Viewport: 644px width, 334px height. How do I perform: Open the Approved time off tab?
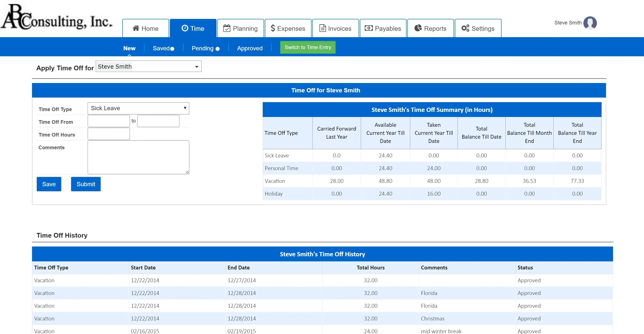[x=250, y=48]
